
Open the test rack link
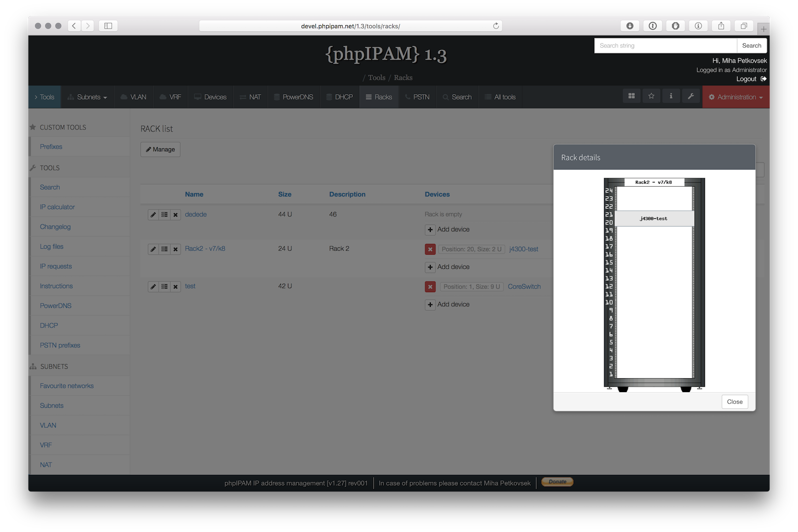[190, 286]
